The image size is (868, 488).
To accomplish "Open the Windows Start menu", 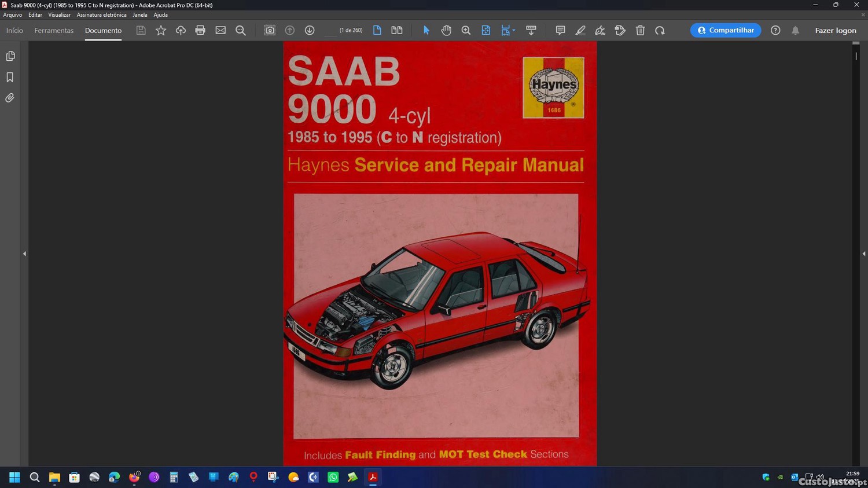I will click(14, 477).
